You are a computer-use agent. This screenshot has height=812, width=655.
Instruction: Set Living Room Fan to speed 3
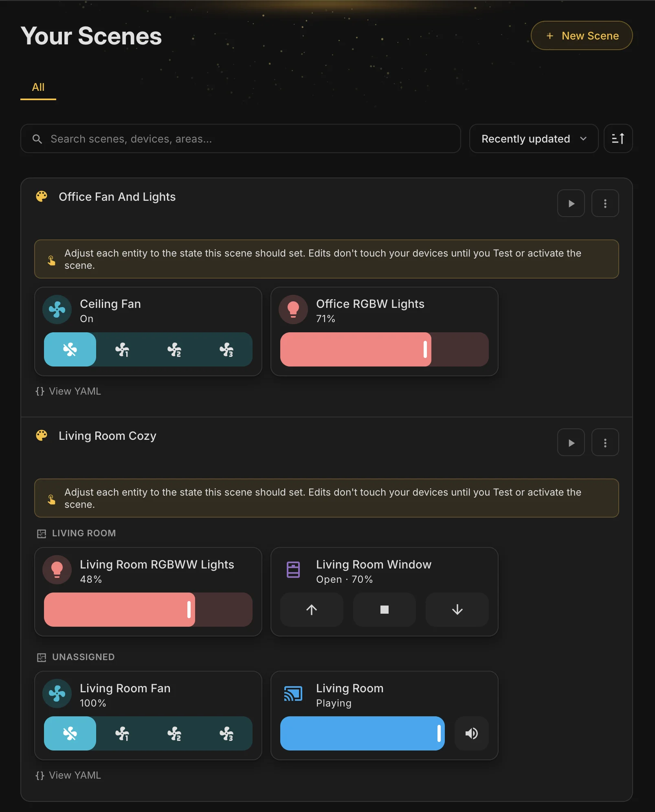tap(226, 733)
